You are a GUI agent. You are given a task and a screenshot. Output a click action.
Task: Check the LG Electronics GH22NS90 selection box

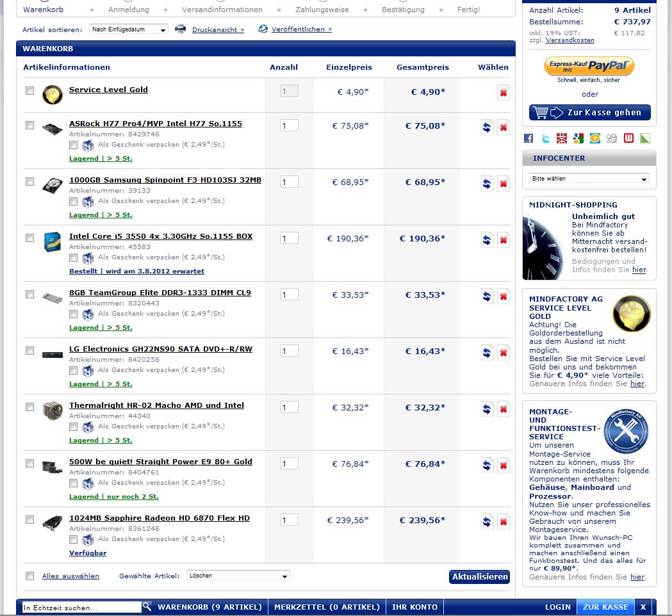[29, 350]
